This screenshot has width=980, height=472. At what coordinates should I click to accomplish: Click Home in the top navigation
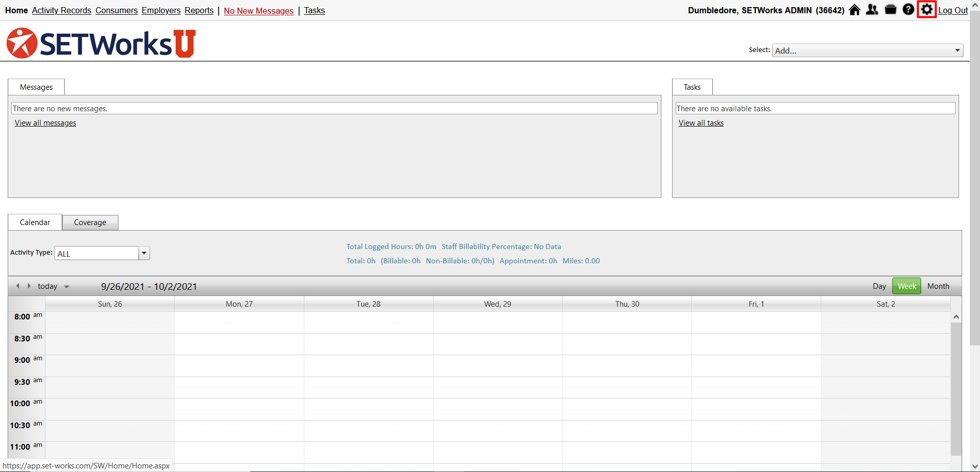tap(16, 10)
